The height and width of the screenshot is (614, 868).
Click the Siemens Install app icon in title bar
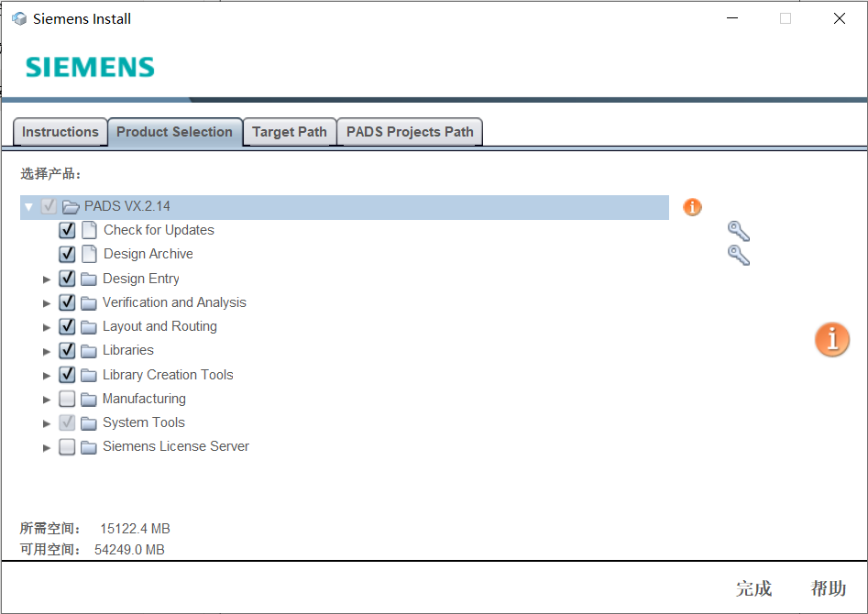click(x=19, y=19)
